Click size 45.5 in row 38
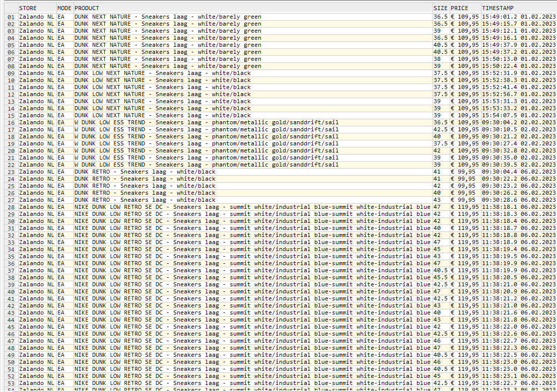Image resolution: width=557 pixels, height=392 pixels. 441,277
